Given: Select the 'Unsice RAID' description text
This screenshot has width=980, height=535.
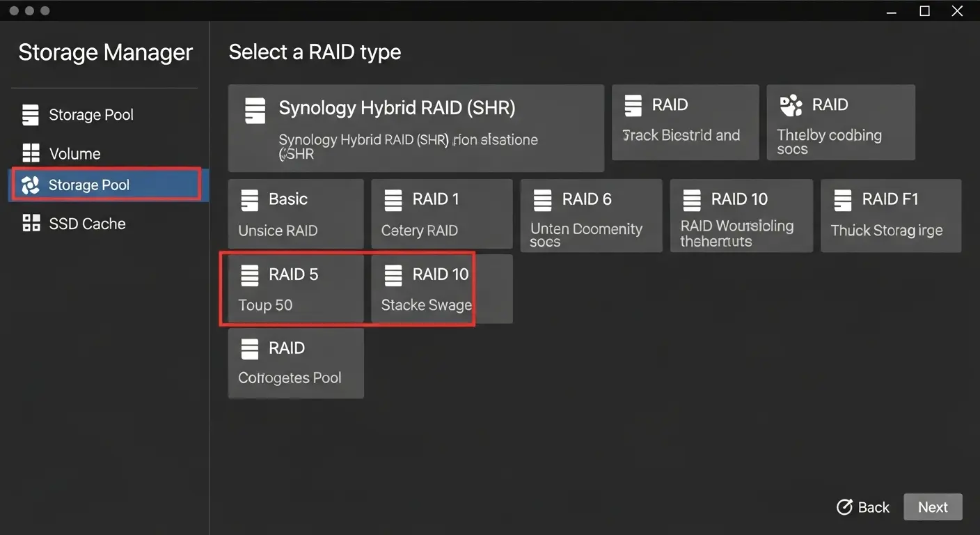Looking at the screenshot, I should click(278, 231).
